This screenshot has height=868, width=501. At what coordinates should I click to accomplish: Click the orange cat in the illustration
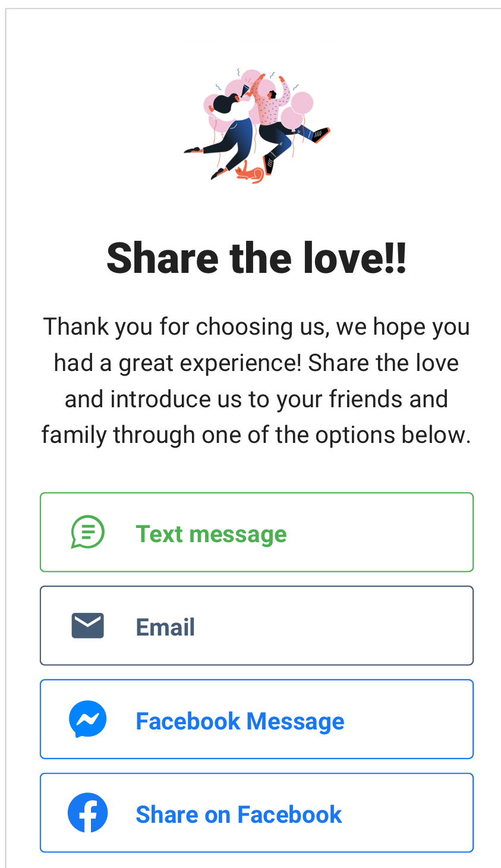pos(250,173)
